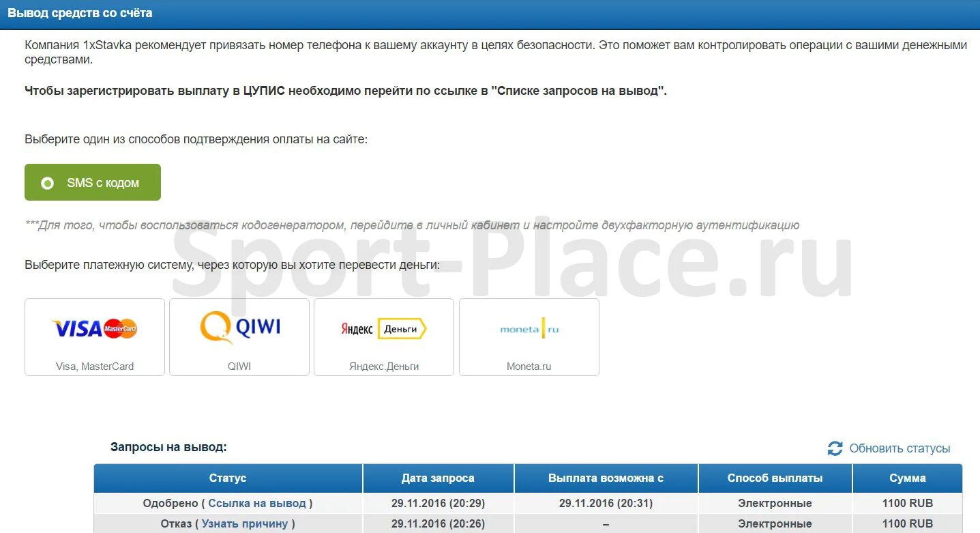Choose the Visa, MasterCard payment system
Image resolution: width=980 pixels, height=533 pixels.
tap(95, 337)
